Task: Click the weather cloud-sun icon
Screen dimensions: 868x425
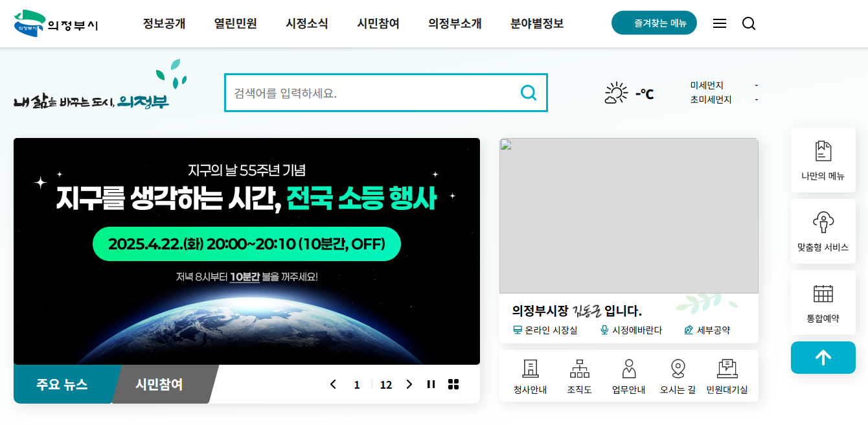Action: pyautogui.click(x=616, y=93)
